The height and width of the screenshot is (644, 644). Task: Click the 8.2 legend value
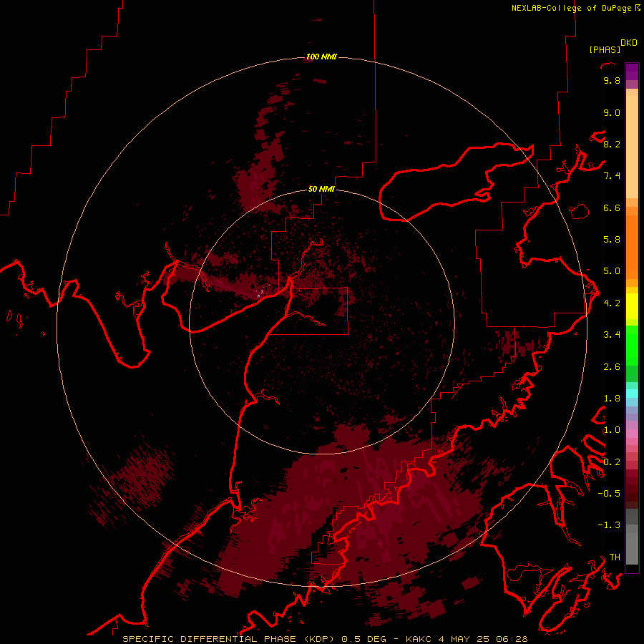tap(612, 144)
